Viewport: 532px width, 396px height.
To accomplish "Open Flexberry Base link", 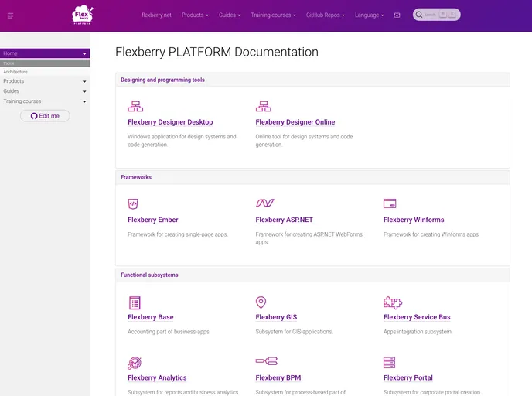I will click(x=151, y=317).
